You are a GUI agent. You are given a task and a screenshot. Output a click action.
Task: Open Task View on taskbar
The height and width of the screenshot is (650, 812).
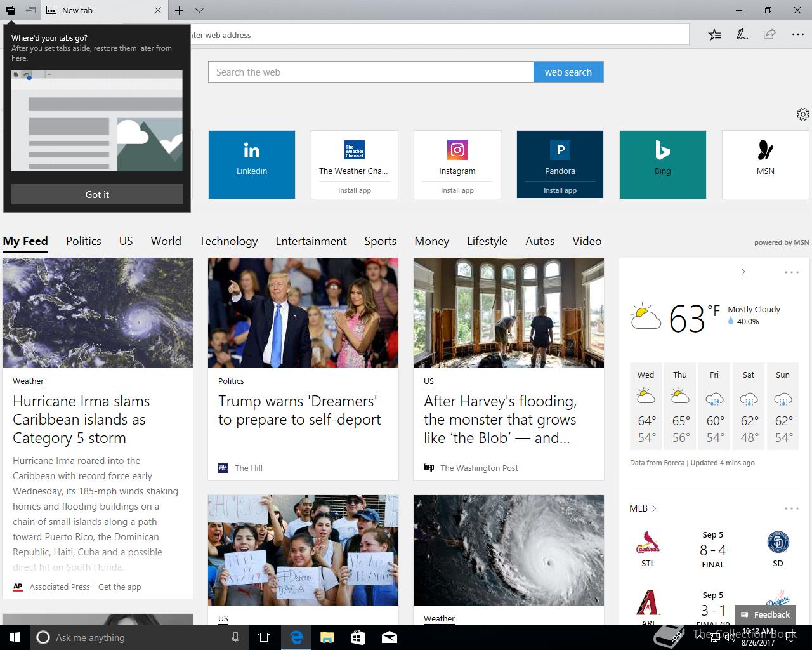pyautogui.click(x=264, y=637)
